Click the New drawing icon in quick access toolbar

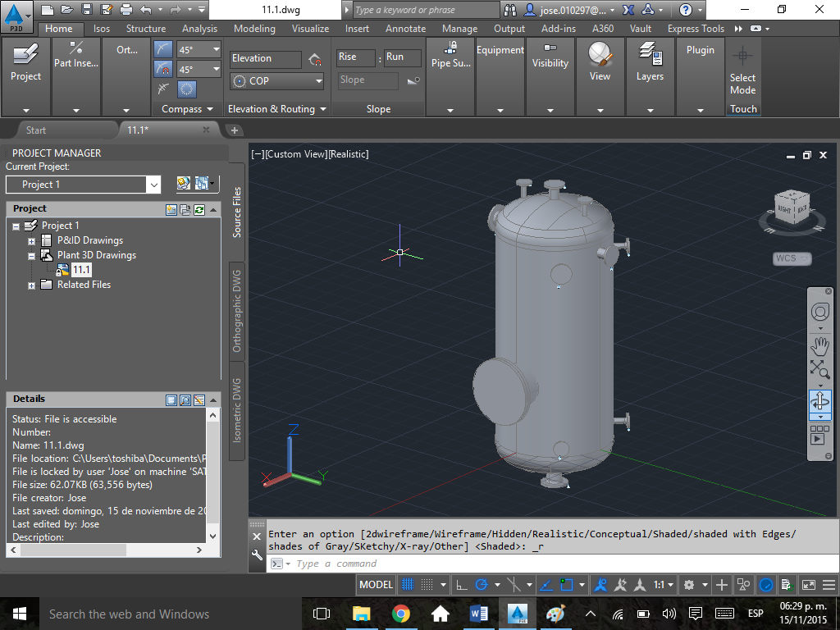pos(47,9)
